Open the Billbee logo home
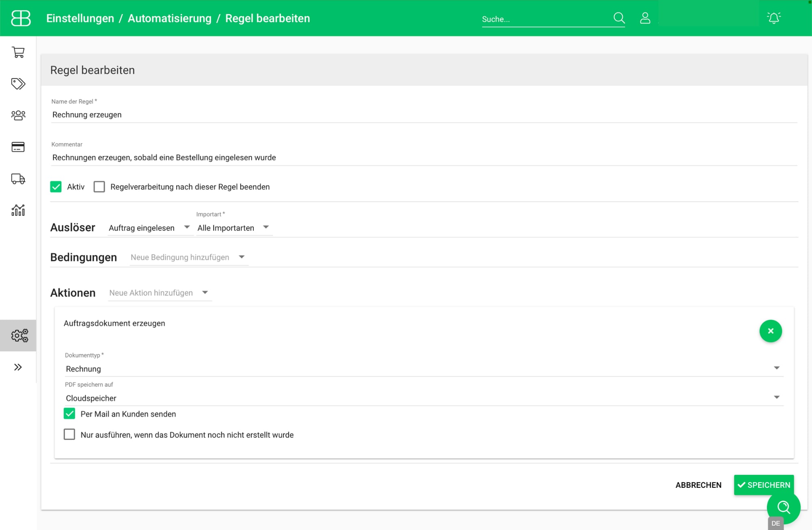812x530 pixels. coord(21,18)
